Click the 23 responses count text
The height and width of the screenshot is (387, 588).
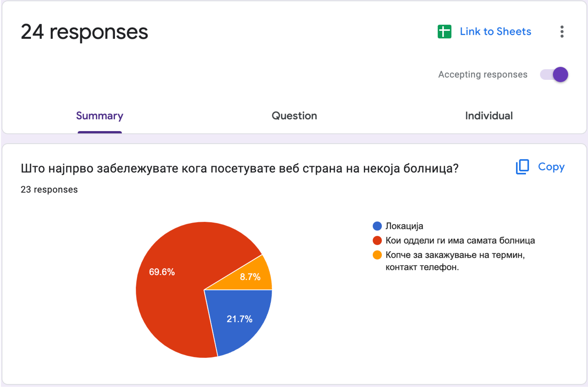(49, 189)
